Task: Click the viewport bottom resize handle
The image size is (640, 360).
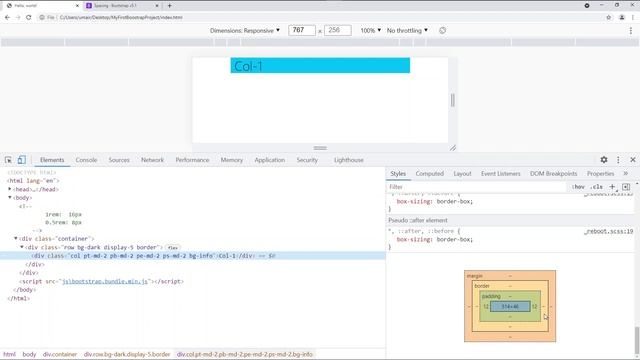Action: point(320,148)
